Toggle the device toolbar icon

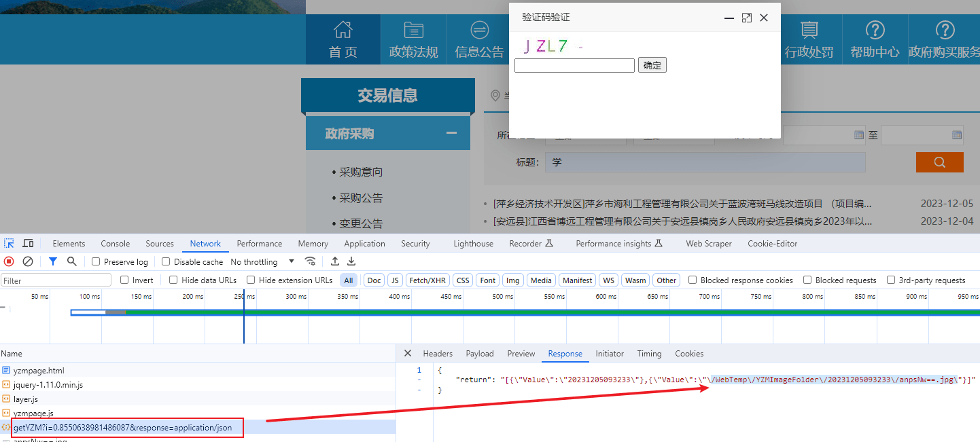(x=28, y=243)
